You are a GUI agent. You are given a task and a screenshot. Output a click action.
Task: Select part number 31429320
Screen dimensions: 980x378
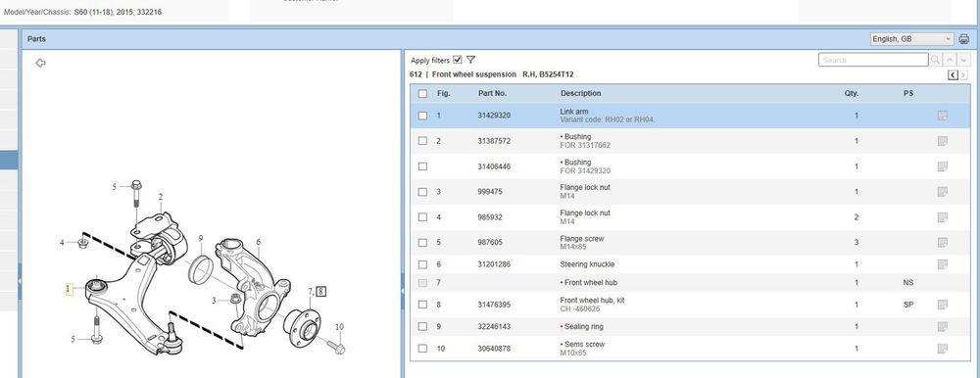(x=494, y=116)
